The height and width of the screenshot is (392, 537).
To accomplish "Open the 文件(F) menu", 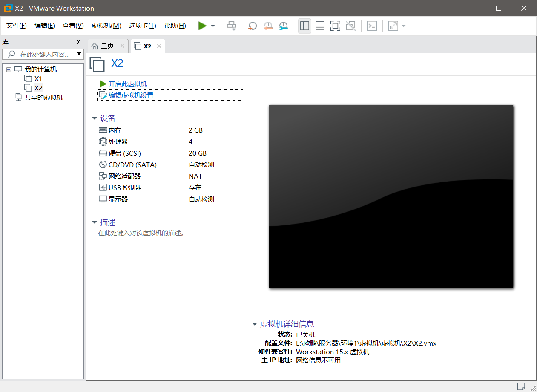I will coord(17,26).
